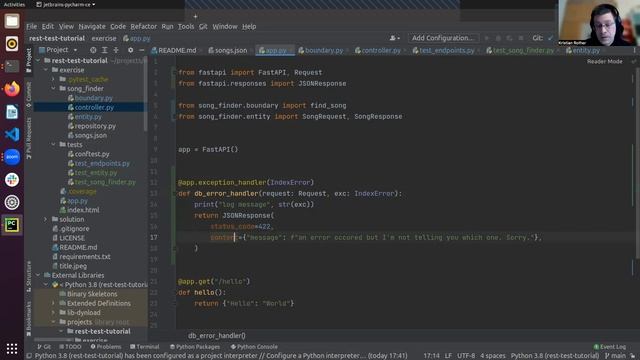Screen dimensions: 640x360
Task: Expand the solution folder
Action: point(46,219)
